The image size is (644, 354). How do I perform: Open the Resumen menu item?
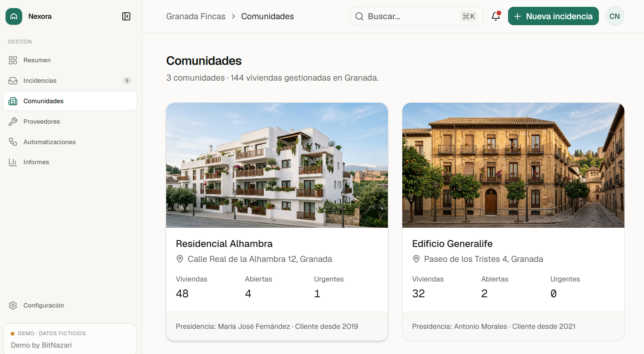[70, 60]
